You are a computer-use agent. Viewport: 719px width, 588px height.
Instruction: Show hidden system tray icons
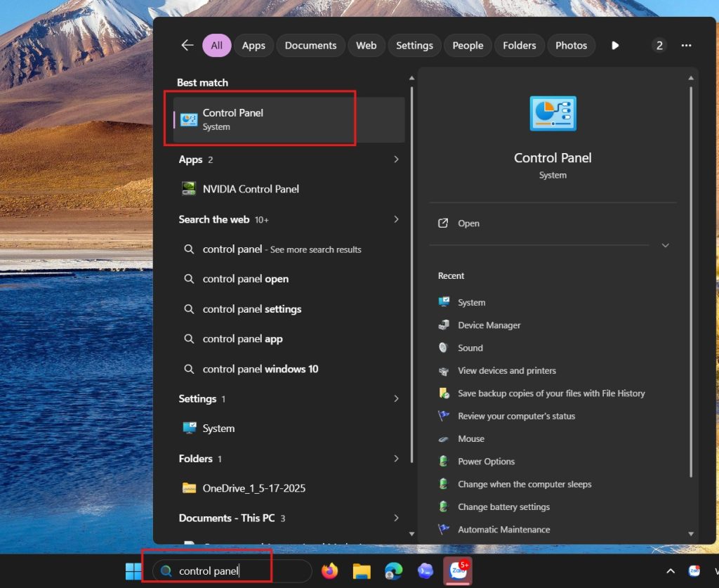[671, 571]
